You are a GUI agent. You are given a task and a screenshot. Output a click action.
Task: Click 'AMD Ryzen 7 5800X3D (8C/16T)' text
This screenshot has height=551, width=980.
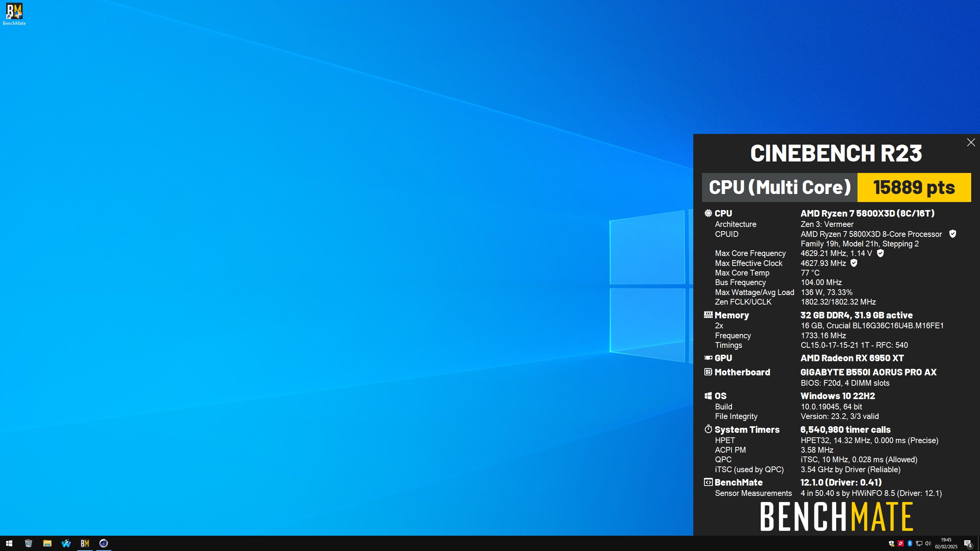tap(867, 213)
